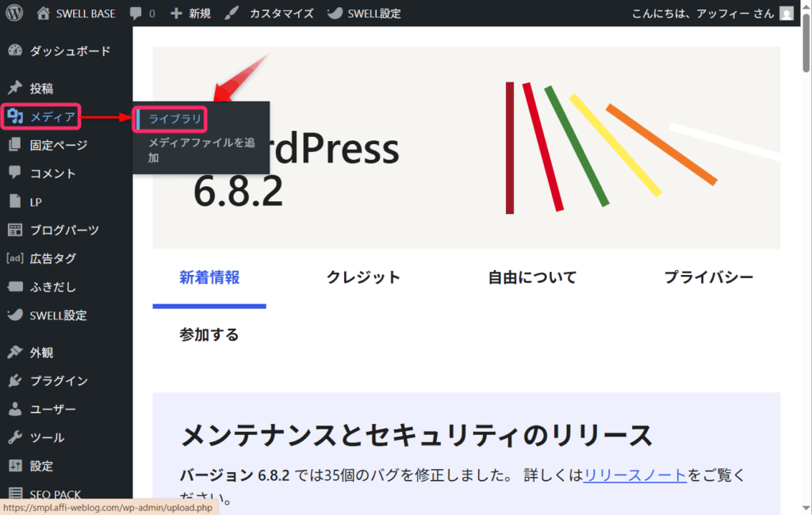This screenshot has height=515, width=812.
Task: Open the ダッシュボード menu label
Action: pos(70,51)
